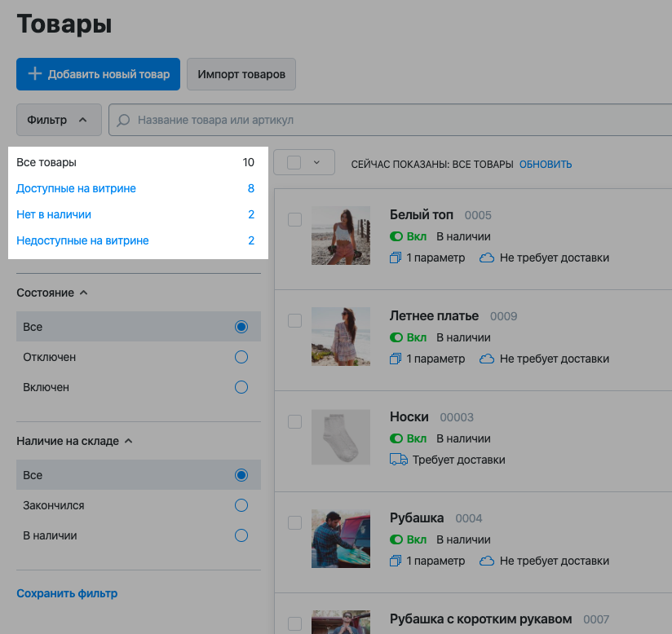Click the green Вкл toggle icon for Белый топ
This screenshot has height=634, width=672.
[396, 236]
